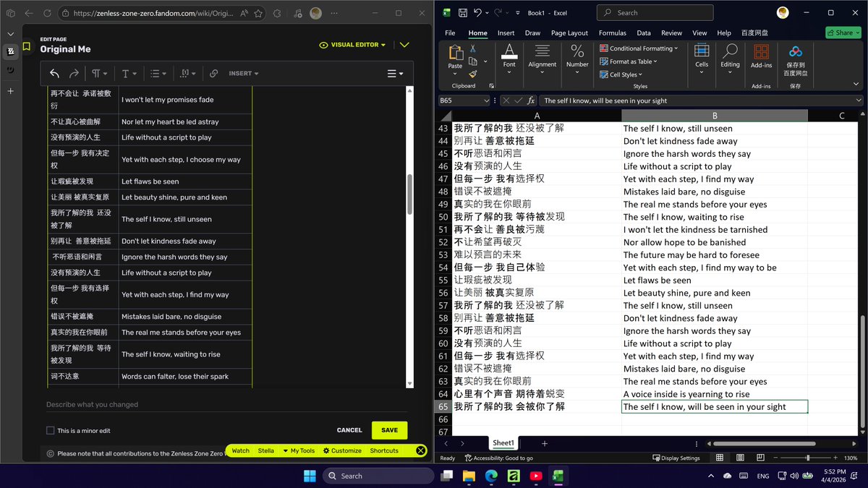The width and height of the screenshot is (868, 488).
Task: Open the cite reference dropdown in editor
Action: click(187, 74)
